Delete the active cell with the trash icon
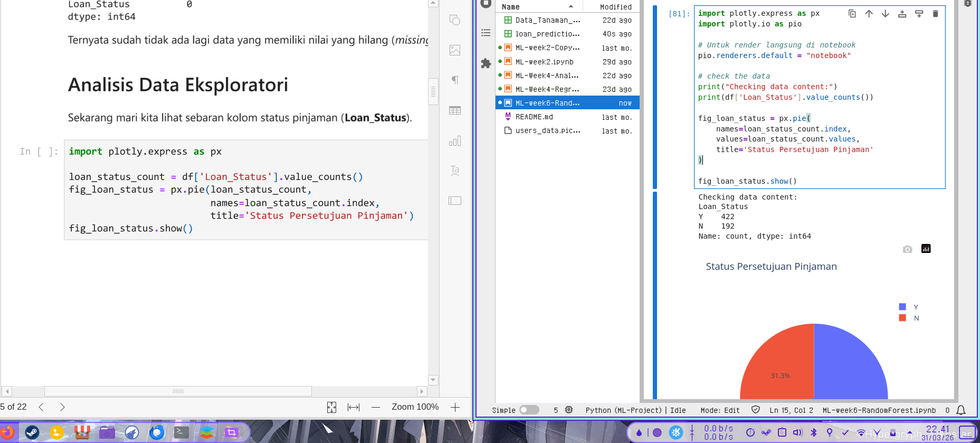Viewport: 980px width, 443px height. pyautogui.click(x=935, y=14)
